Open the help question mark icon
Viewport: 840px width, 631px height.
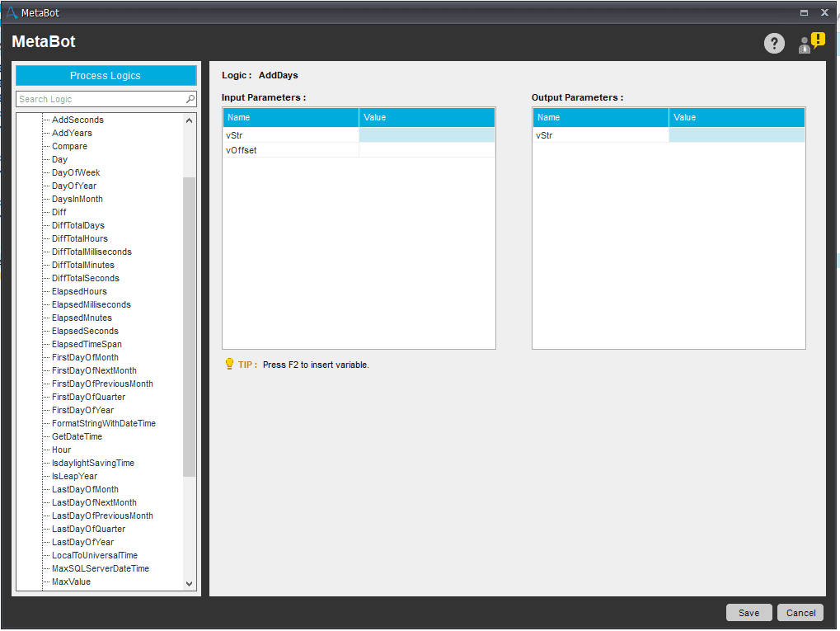pos(773,44)
